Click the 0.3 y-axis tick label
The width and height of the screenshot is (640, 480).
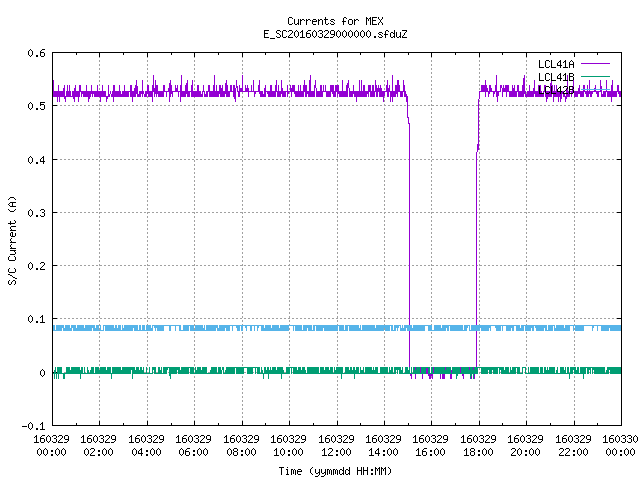(x=36, y=213)
